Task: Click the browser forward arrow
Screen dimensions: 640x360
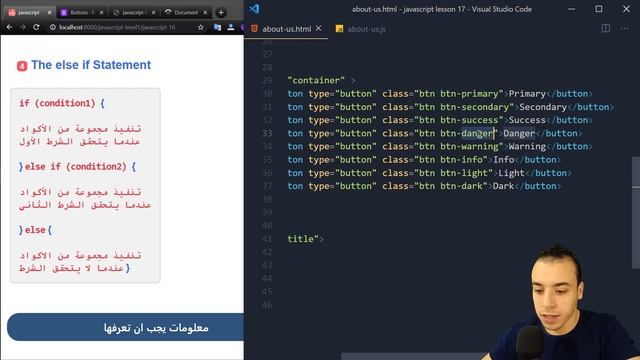Action: [23, 27]
